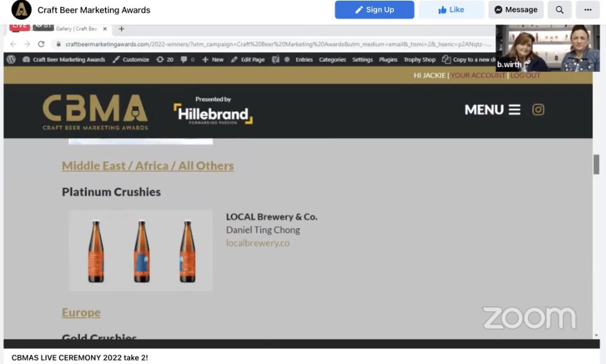Click the Craft Beer Marketing Awards page avatar
Screen dimensions: 606x364
(21, 9)
